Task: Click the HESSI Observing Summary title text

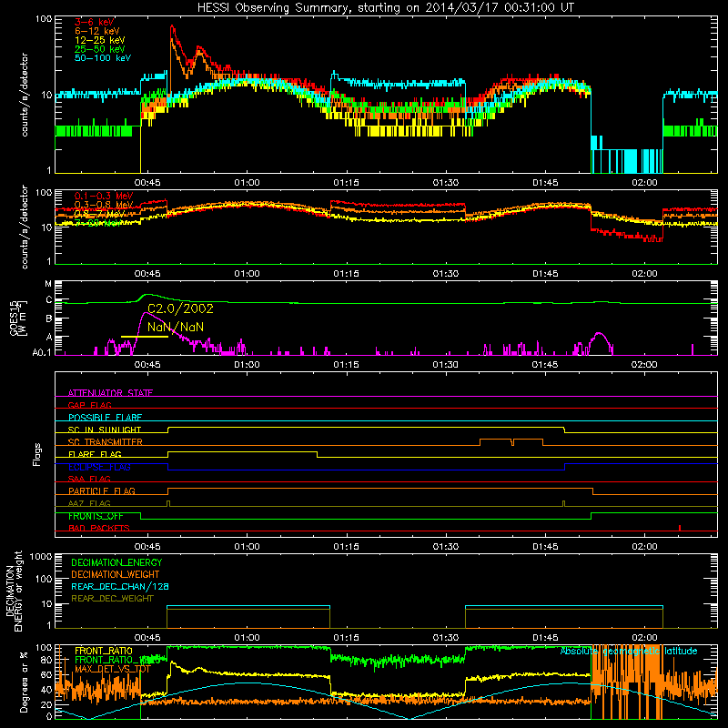Action: 385,8
